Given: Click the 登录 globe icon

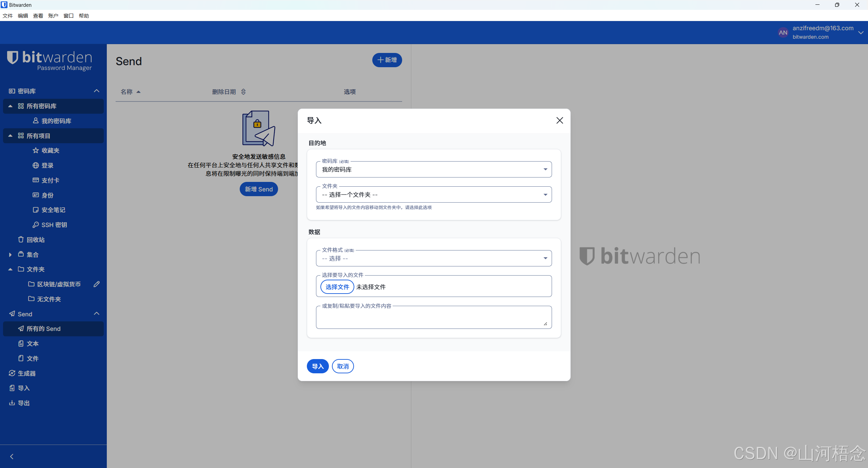Looking at the screenshot, I should pyautogui.click(x=36, y=165).
